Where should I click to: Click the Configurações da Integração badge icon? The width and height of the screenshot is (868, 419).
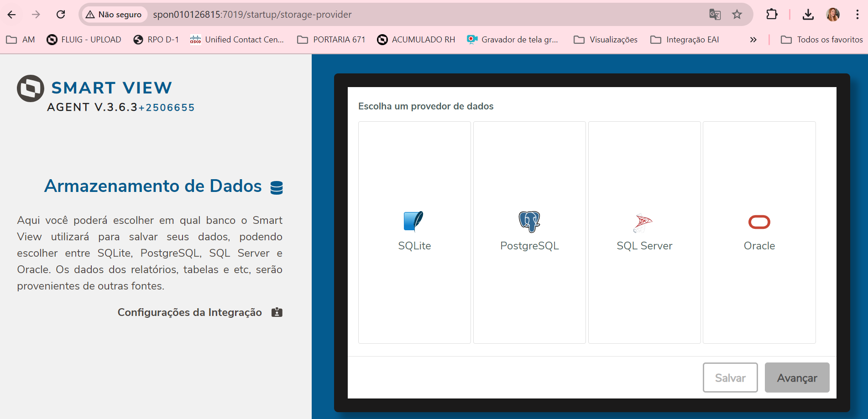(x=277, y=312)
